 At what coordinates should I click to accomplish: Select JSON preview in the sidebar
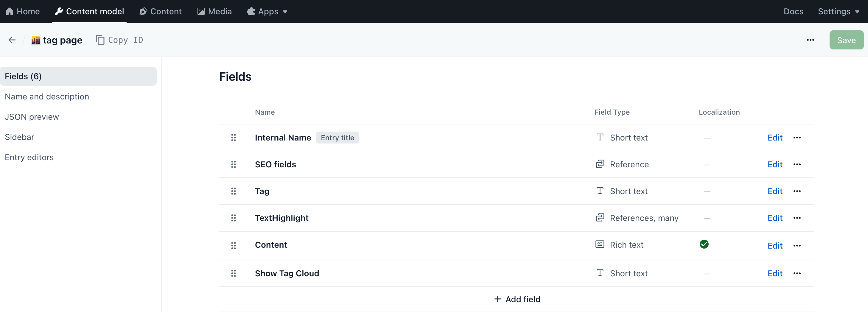click(x=32, y=117)
